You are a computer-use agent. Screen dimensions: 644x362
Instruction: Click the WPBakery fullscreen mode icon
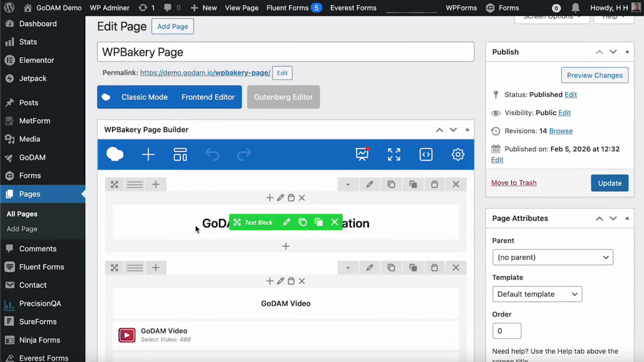point(394,154)
